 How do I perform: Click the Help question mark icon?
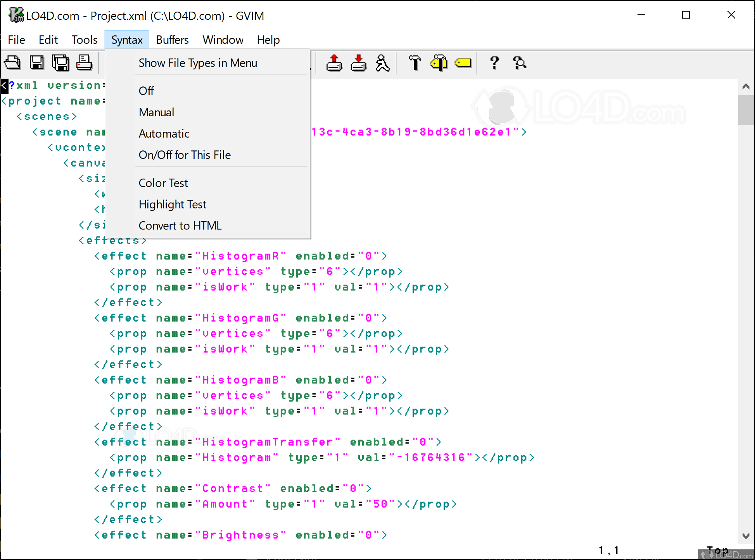coord(494,63)
